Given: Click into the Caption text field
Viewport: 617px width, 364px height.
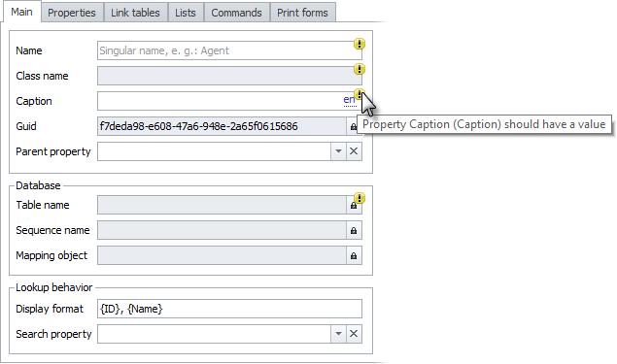Looking at the screenshot, I should (x=221, y=101).
